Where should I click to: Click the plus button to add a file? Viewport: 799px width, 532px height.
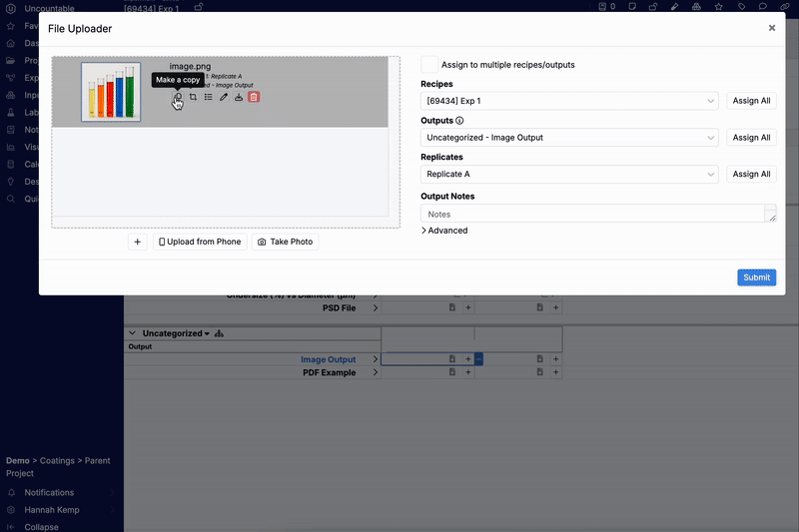[138, 242]
